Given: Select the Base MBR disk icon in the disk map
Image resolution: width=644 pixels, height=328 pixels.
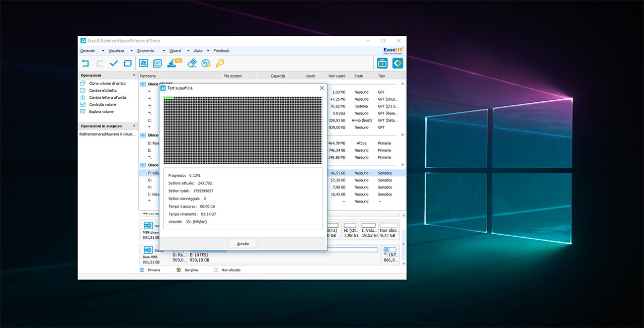Looking at the screenshot, I should [x=148, y=250].
